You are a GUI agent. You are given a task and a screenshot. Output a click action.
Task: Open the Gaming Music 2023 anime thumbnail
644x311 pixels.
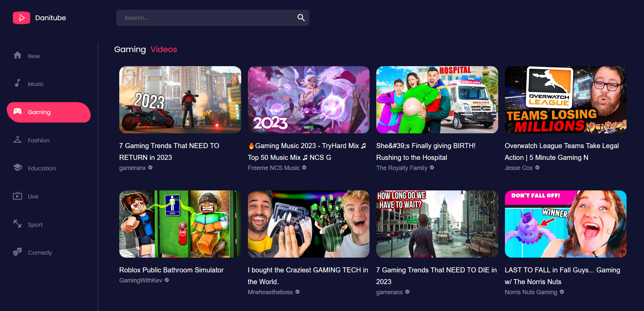pos(308,100)
